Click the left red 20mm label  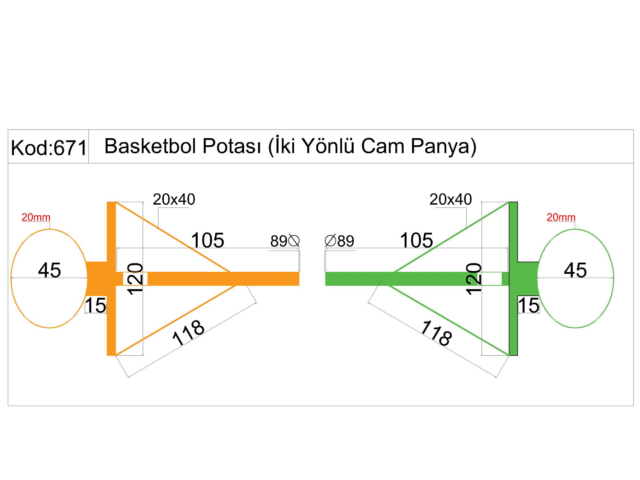[36, 217]
